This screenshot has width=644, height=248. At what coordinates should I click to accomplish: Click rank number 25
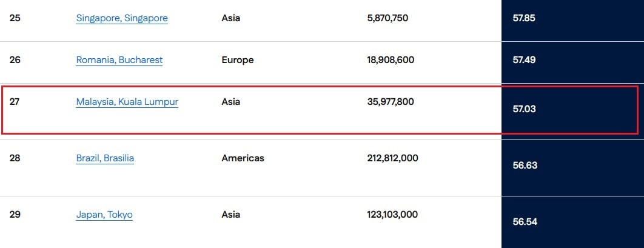point(15,18)
